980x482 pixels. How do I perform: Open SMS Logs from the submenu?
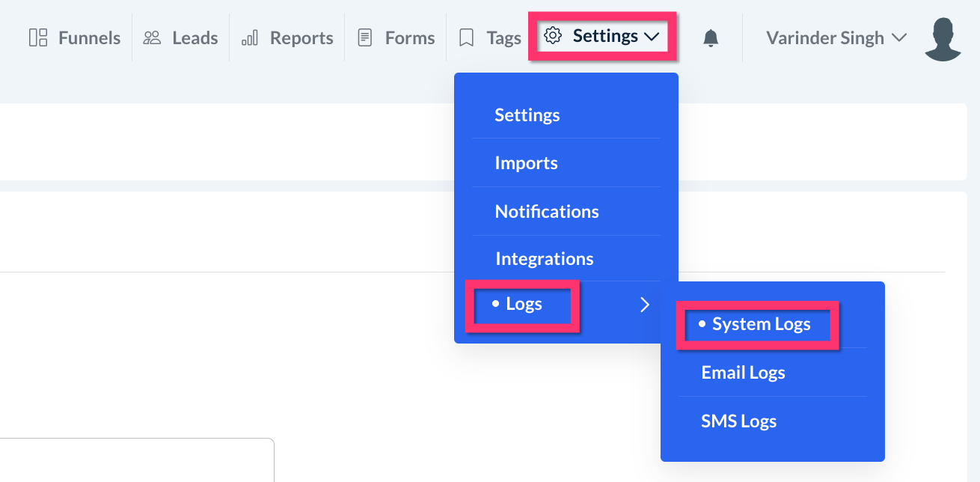(739, 421)
